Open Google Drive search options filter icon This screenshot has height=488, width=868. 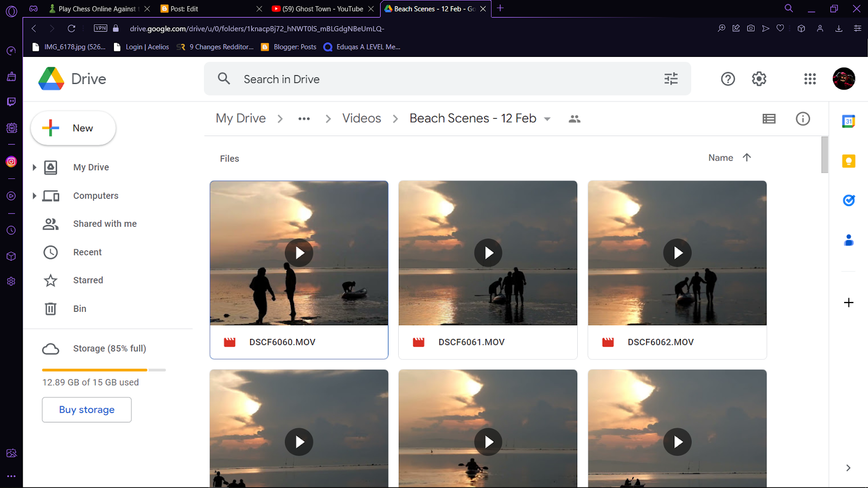click(x=671, y=79)
